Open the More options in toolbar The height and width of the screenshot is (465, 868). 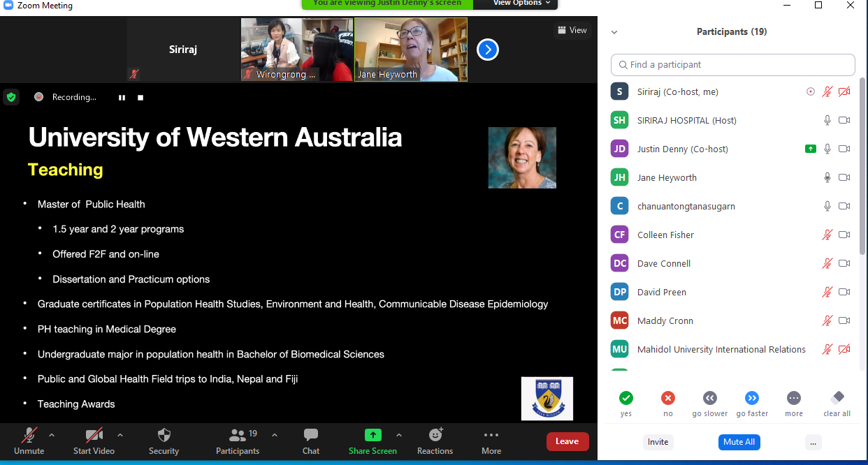tap(491, 436)
